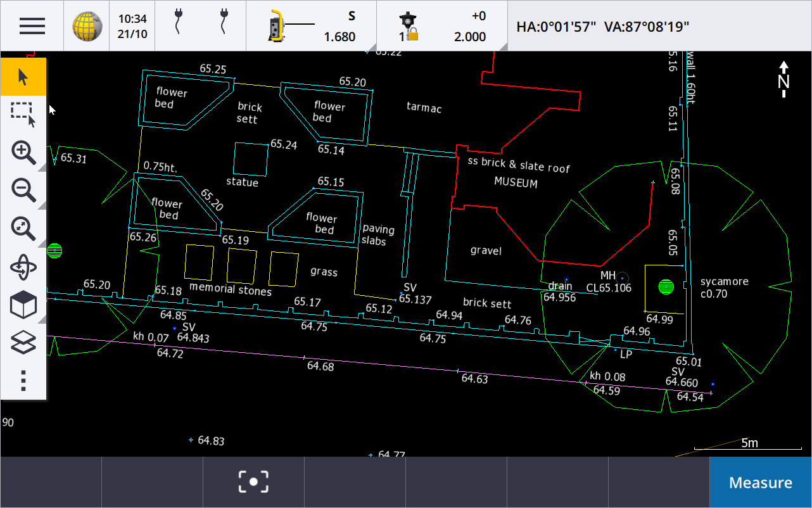Select the MH manhole circle symbol
The width and height of the screenshot is (812, 508).
pyautogui.click(x=623, y=277)
